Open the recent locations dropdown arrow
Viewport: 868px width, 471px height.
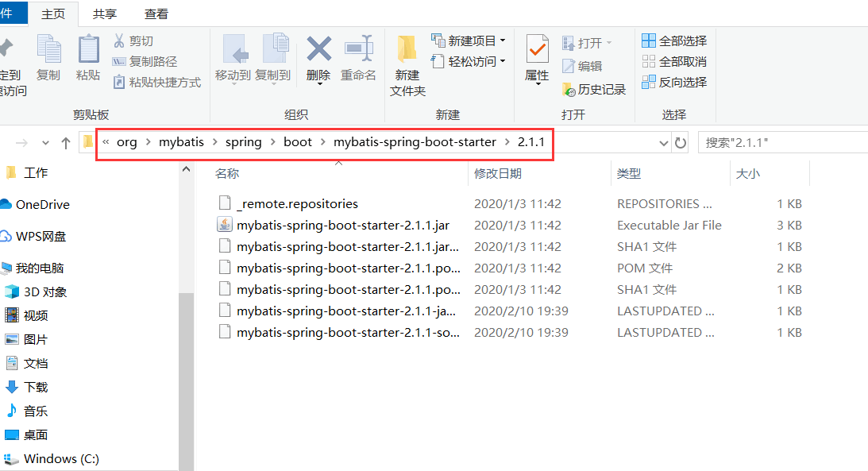coord(45,143)
